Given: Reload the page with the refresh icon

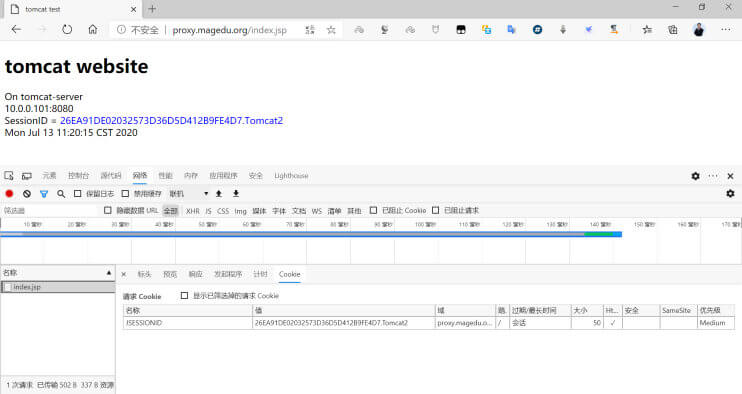Looking at the screenshot, I should click(67, 29).
